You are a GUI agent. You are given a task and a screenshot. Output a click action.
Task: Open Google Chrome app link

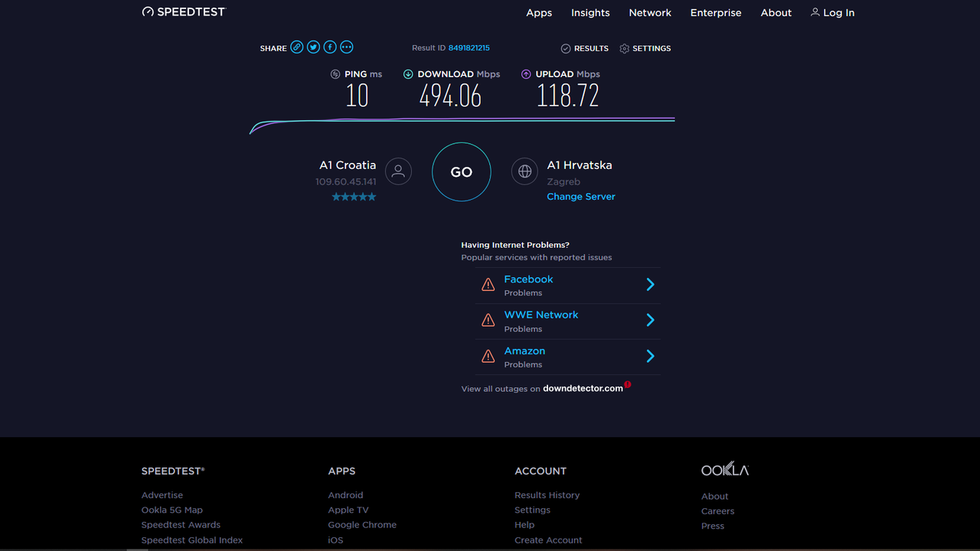point(362,525)
